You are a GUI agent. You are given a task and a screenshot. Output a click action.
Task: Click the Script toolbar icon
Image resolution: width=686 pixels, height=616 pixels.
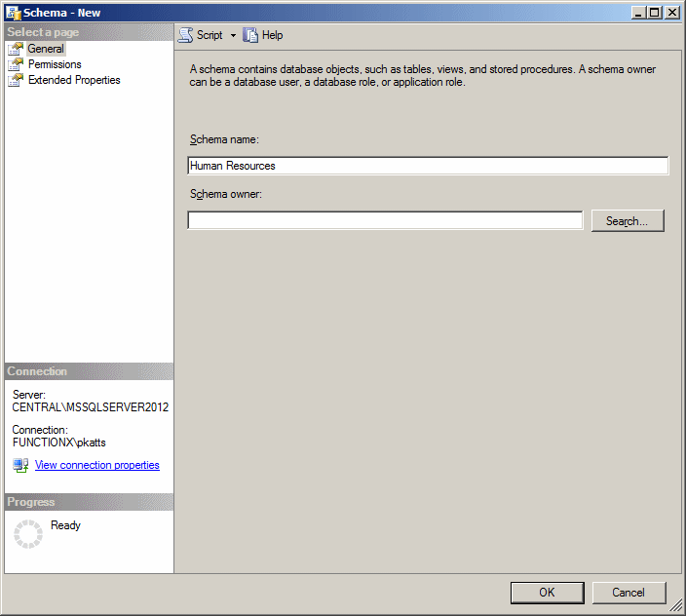click(x=185, y=35)
